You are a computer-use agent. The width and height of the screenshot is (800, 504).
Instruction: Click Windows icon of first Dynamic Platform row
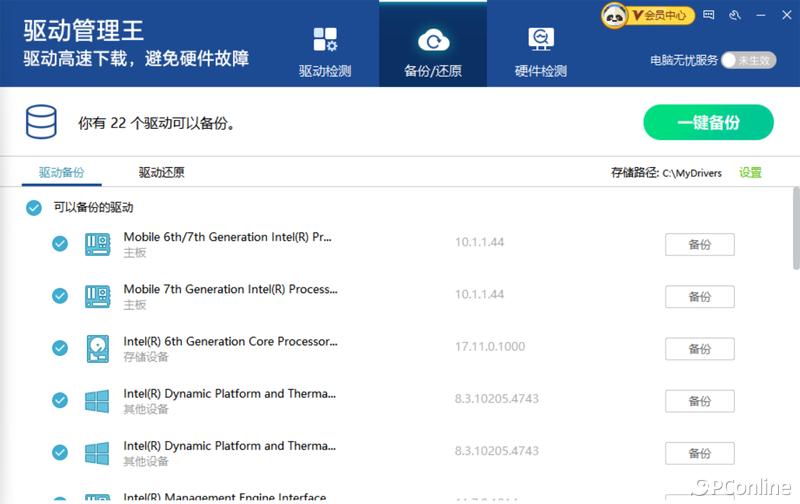pos(97,401)
